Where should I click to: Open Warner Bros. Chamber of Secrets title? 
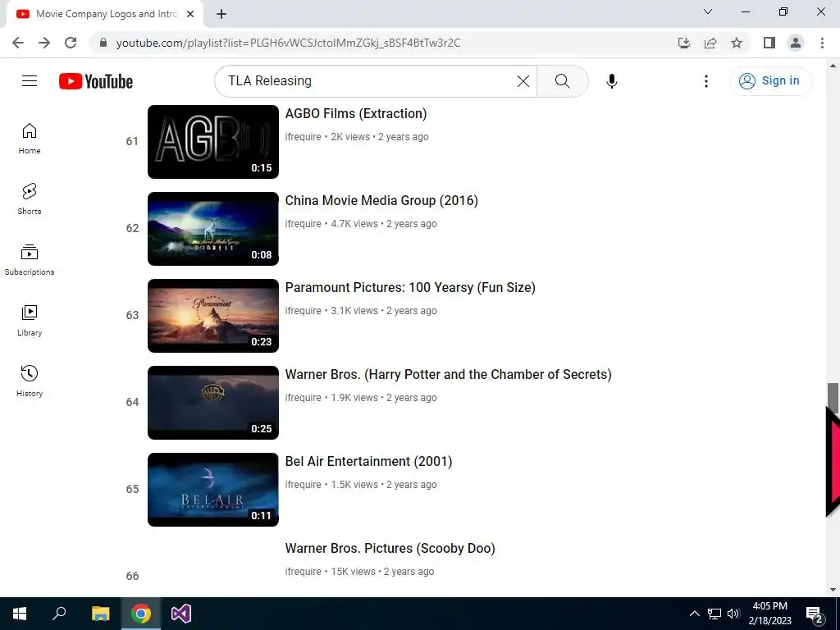coord(449,374)
